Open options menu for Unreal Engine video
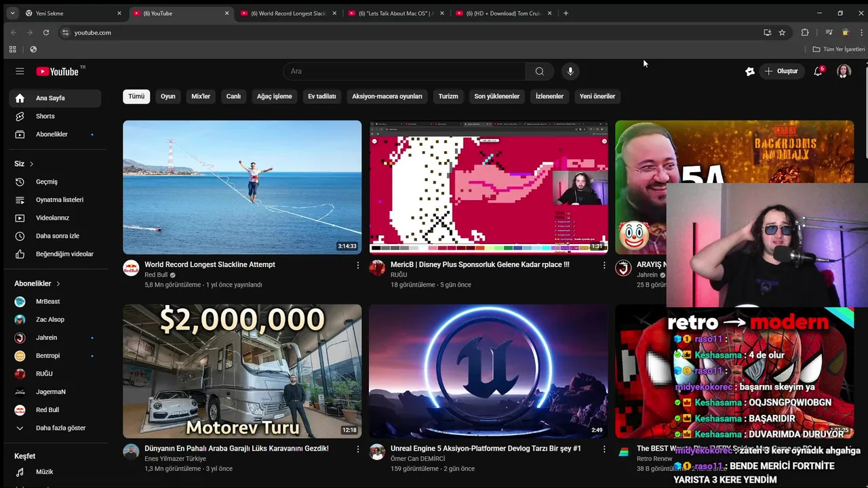This screenshot has height=488, width=868. pyautogui.click(x=604, y=449)
